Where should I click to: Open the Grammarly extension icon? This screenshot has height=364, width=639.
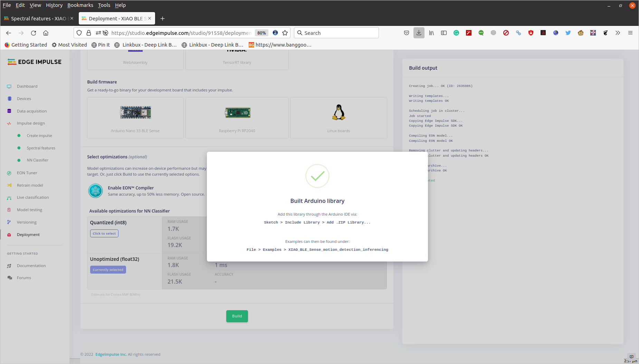456,33
